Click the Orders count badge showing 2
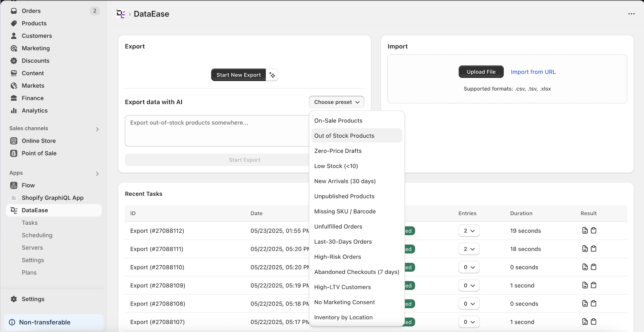Image resolution: width=644 pixels, height=332 pixels. 95,11
